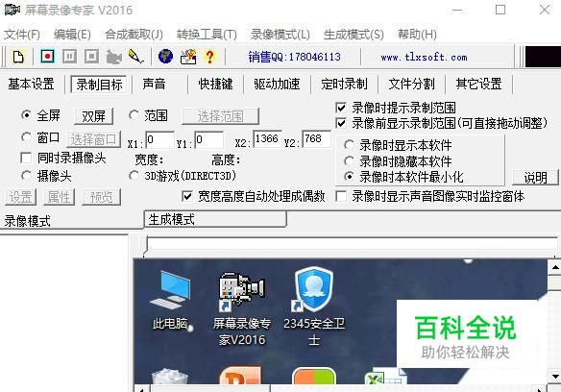Switch to the 文件分割 tab
561x392 pixels.
(x=411, y=85)
